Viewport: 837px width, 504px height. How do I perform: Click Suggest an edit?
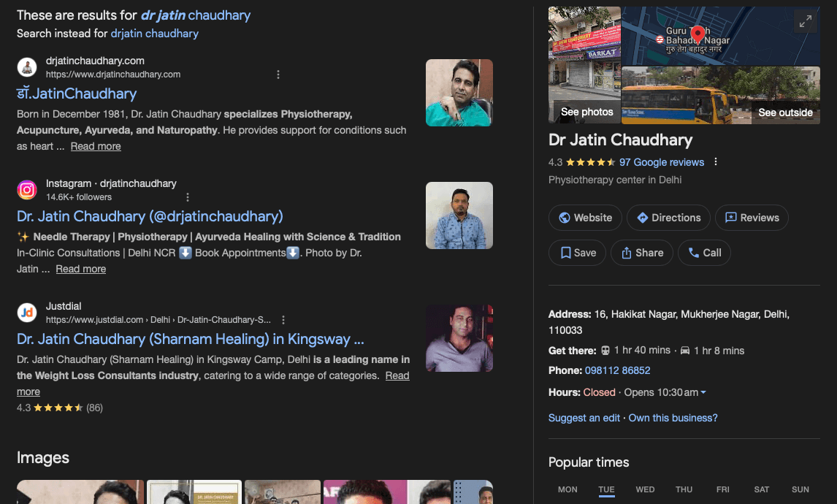pyautogui.click(x=584, y=418)
